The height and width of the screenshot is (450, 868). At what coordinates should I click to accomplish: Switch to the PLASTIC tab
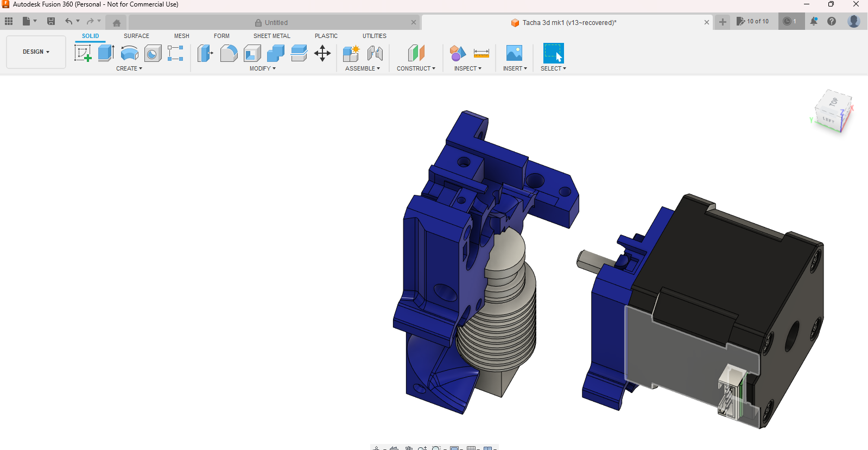pyautogui.click(x=326, y=36)
